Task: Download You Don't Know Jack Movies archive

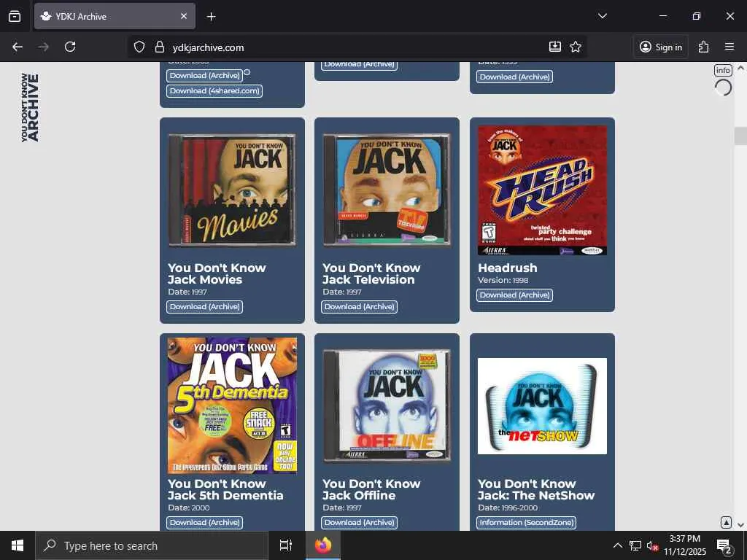Action: pyautogui.click(x=205, y=307)
